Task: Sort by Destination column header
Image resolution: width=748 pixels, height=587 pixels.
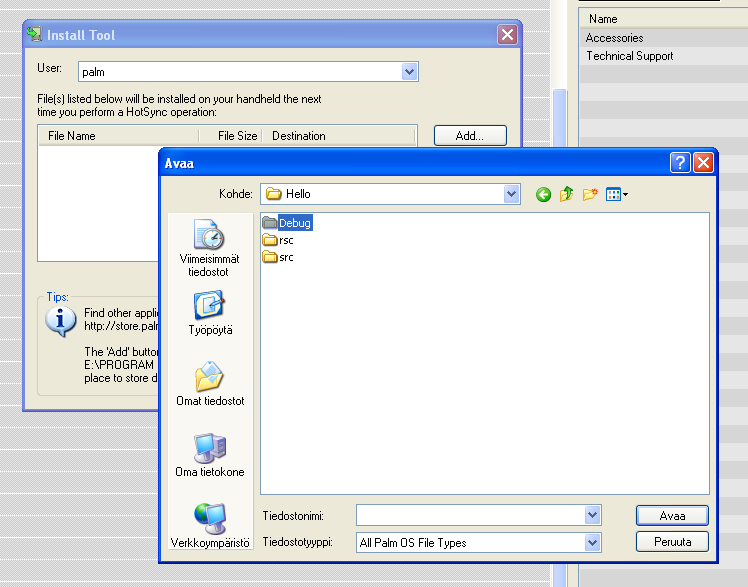Action: click(x=339, y=135)
